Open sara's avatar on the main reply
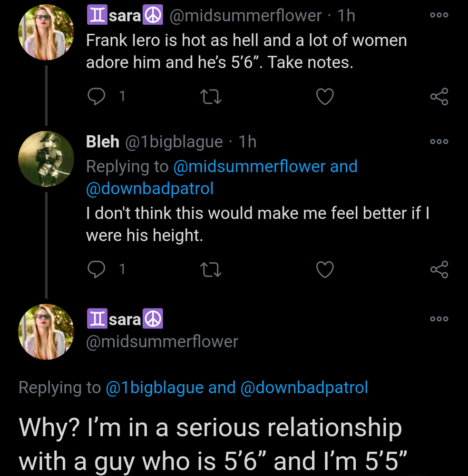This screenshot has width=468, height=476. [46, 332]
